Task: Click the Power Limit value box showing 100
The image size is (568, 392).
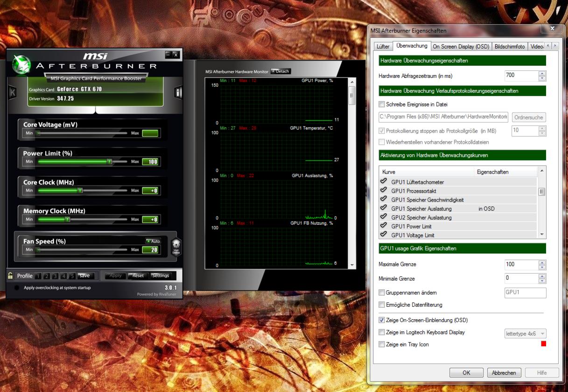Action: [150, 161]
